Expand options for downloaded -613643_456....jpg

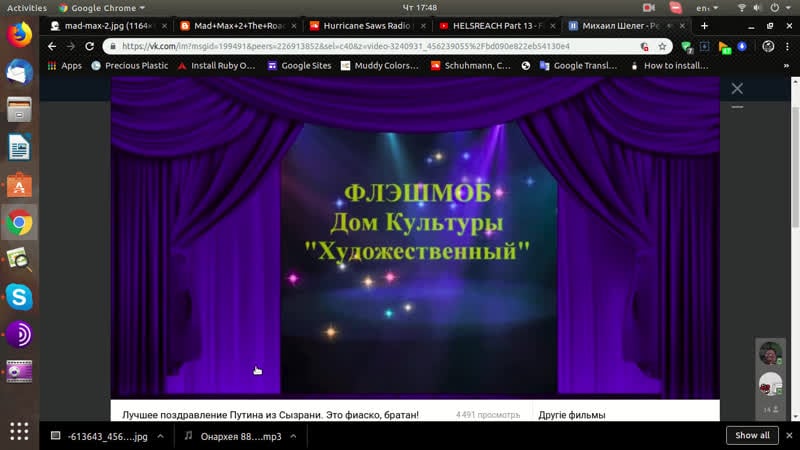[x=160, y=436]
